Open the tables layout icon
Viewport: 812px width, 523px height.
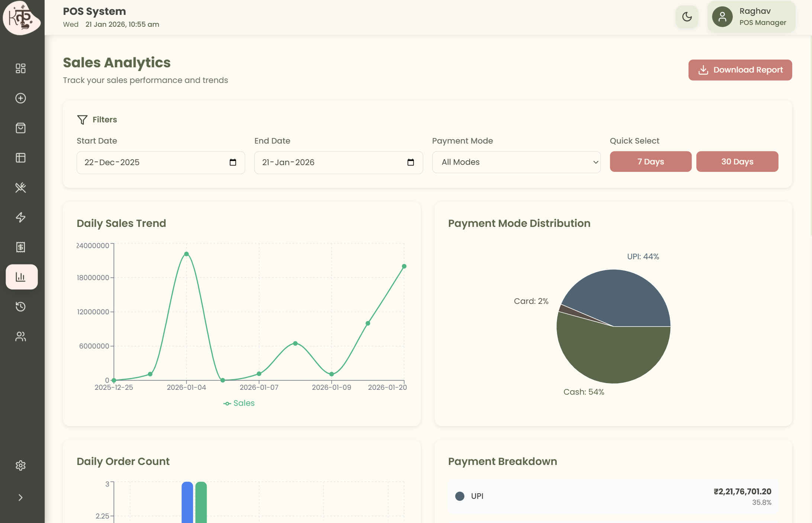coord(21,157)
